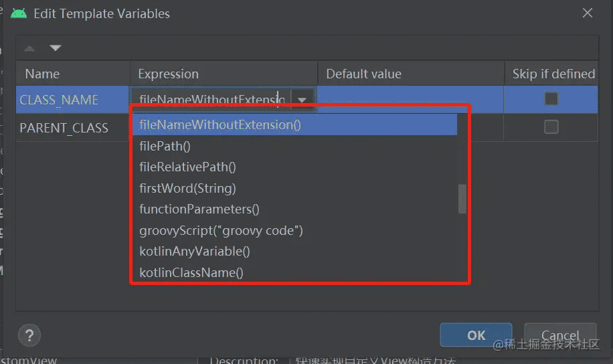Select the PARENT_CLASS variable row
This screenshot has width=613, height=364.
click(x=64, y=128)
